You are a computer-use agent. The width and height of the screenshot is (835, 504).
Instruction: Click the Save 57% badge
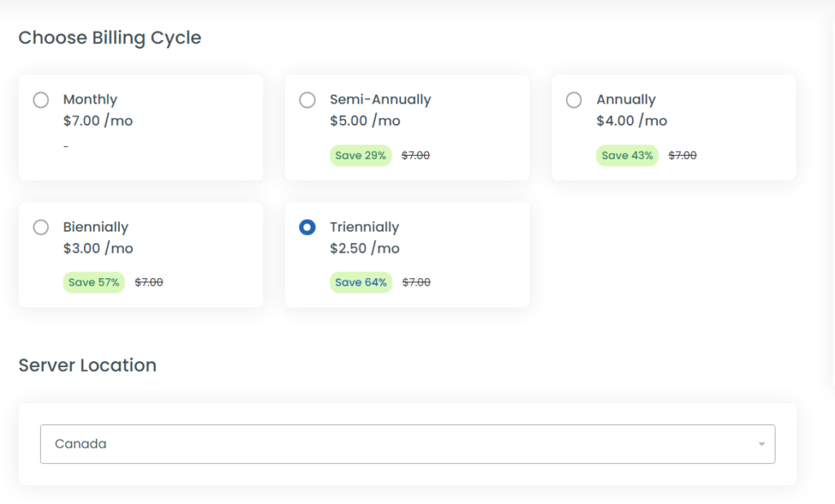94,282
